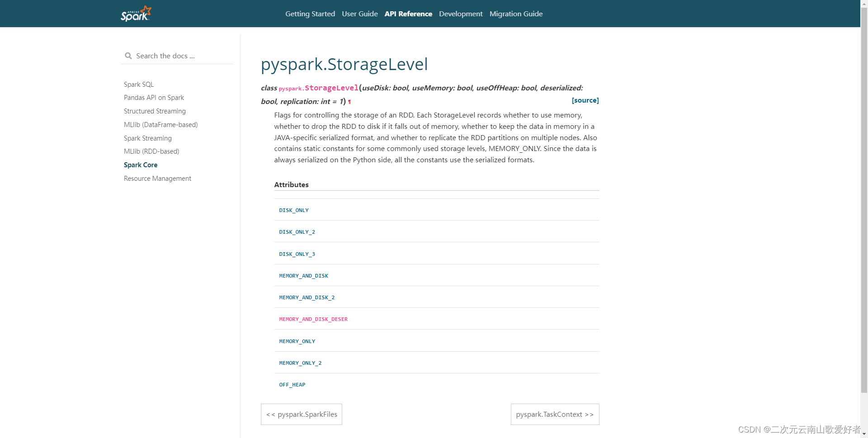This screenshot has height=438, width=868.
Task: Click the paragraph anchor after the class signature
Action: (x=350, y=102)
